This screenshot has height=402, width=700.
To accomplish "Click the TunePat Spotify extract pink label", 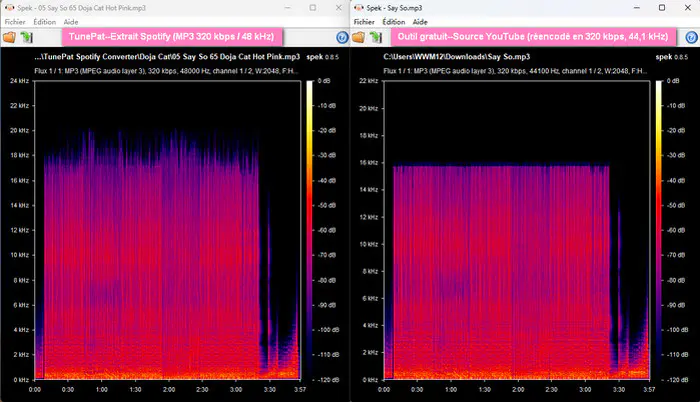I will [172, 37].
